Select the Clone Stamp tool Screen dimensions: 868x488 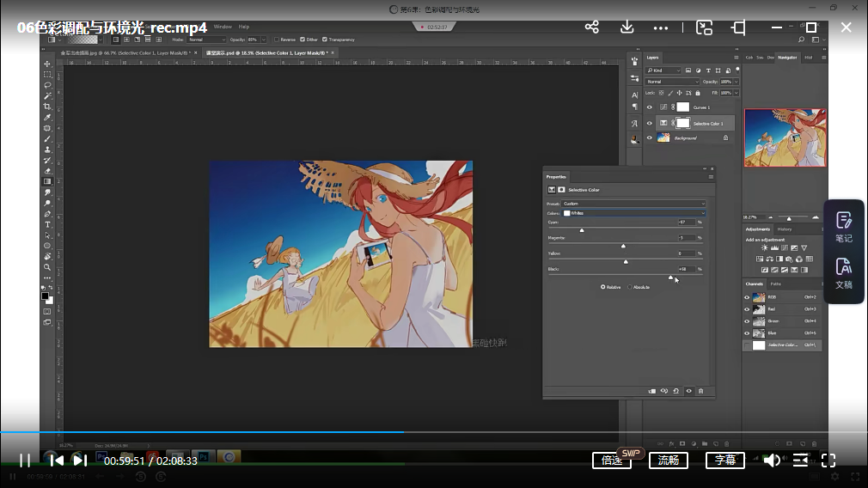(x=47, y=149)
